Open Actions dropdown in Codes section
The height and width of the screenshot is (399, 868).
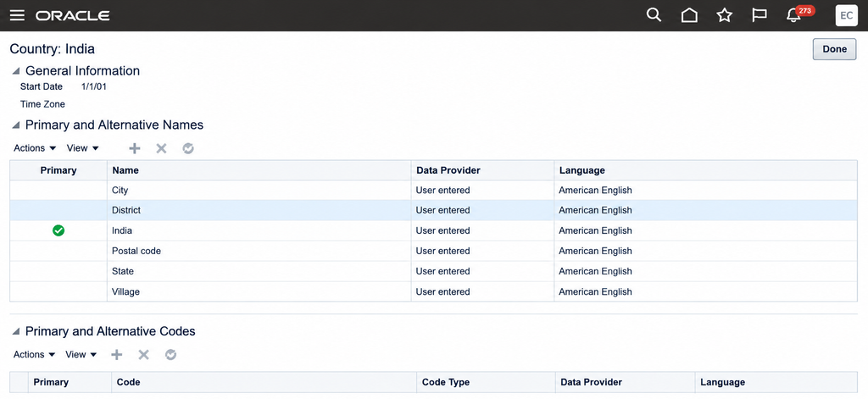[x=35, y=355]
